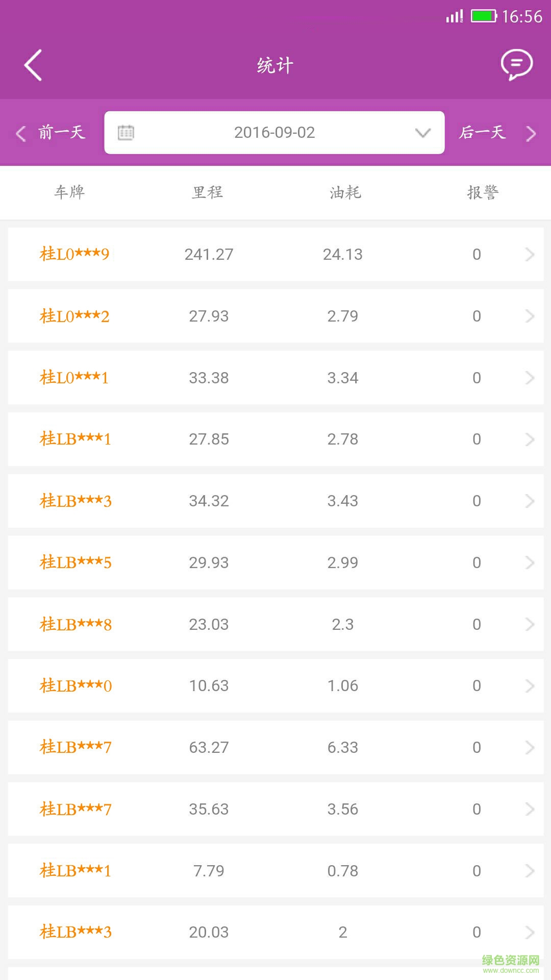Image resolution: width=551 pixels, height=980 pixels.
Task: Open the chat message bubble icon
Action: pyautogui.click(x=516, y=65)
